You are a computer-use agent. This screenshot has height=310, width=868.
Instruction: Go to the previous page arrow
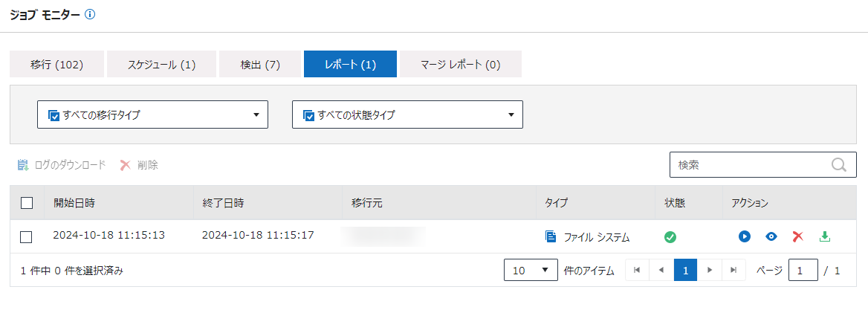coord(661,270)
